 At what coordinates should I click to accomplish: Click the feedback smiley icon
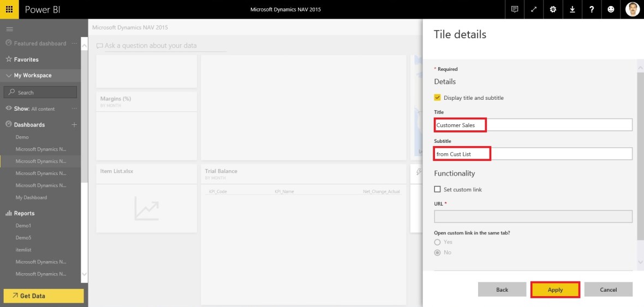(611, 9)
